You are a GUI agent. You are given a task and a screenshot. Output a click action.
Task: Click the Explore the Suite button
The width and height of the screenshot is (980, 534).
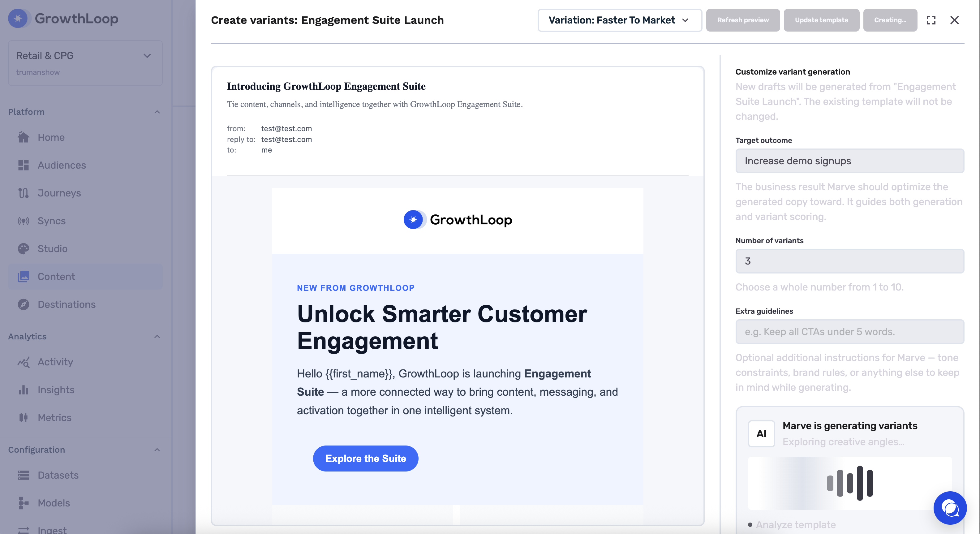(366, 458)
